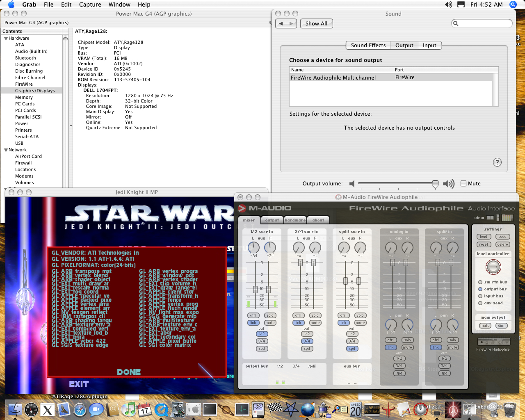525x420 pixels.
Task: Toggle spd output on spdif sw rtn channel
Action: tap(352, 349)
